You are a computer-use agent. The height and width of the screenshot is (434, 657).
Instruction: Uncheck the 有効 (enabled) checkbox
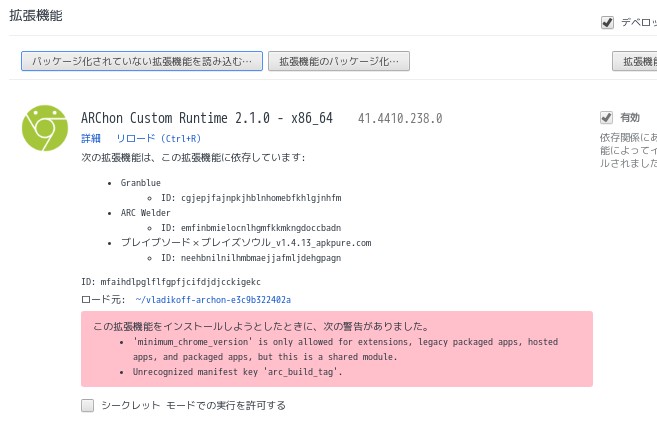tap(606, 118)
